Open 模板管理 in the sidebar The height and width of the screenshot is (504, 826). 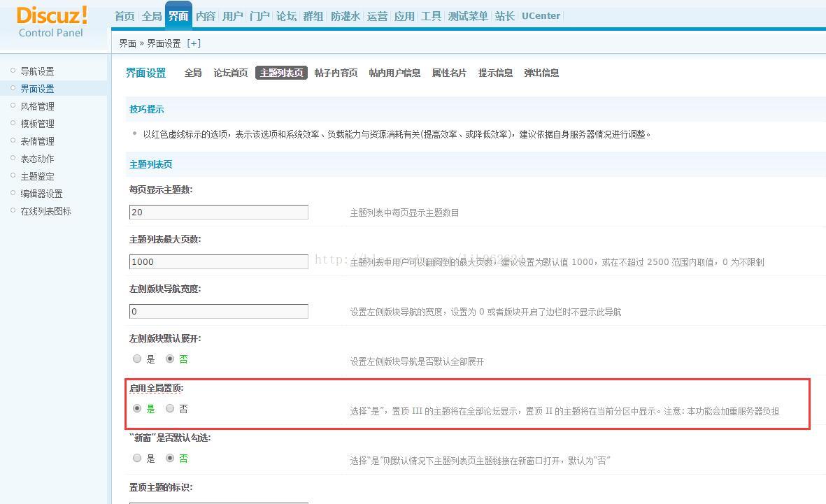click(x=37, y=124)
